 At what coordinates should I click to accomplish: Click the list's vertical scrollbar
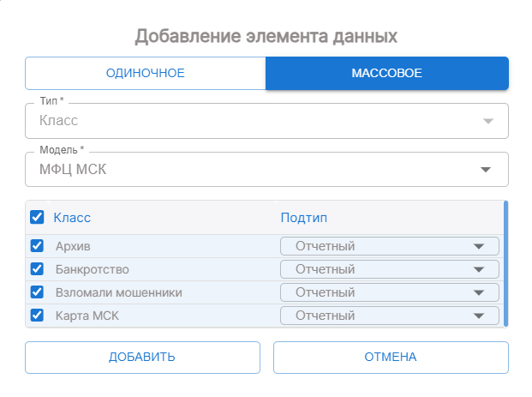tap(505, 264)
